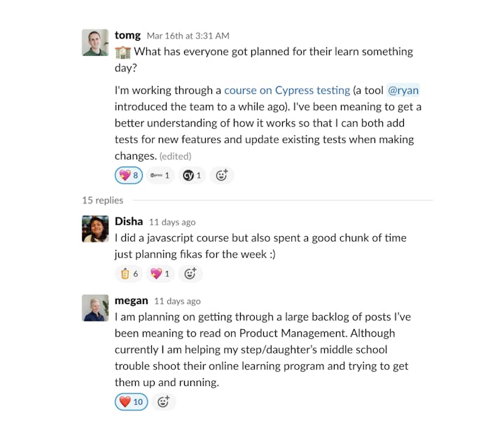The width and height of the screenshot is (504, 437).
Task: Toggle the heart reaction on Disha's reply
Action: click(x=160, y=274)
